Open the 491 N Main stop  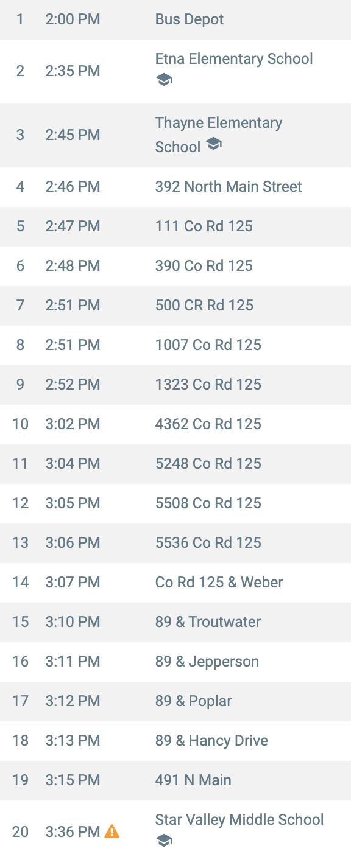(x=175, y=780)
